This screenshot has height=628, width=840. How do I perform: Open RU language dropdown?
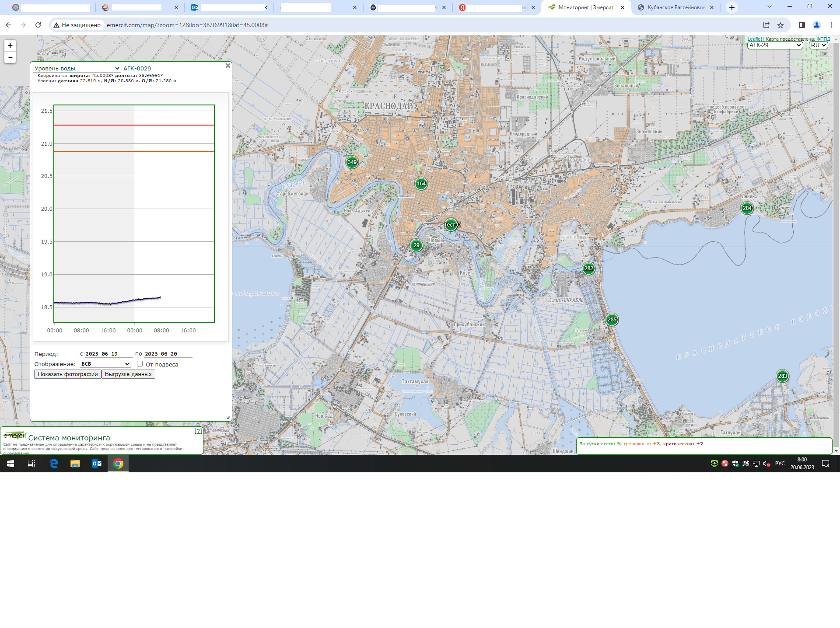point(818,45)
